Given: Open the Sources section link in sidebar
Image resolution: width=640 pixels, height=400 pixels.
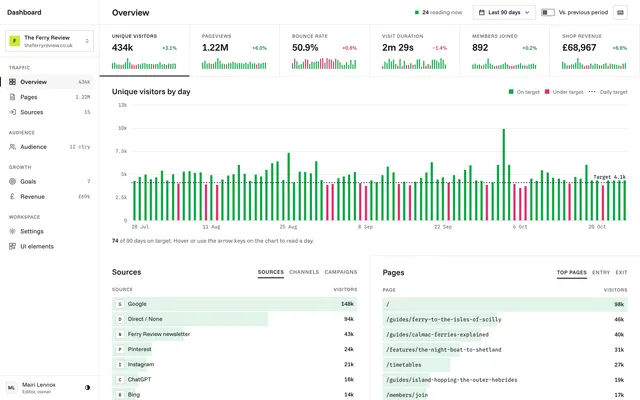Looking at the screenshot, I should (49, 112).
